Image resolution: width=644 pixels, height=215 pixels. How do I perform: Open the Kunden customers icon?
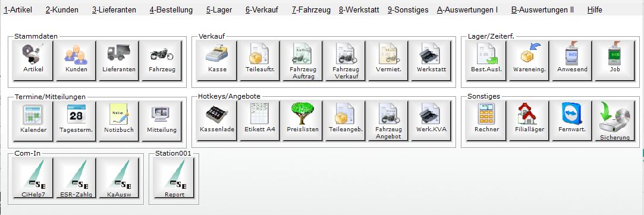click(x=76, y=60)
